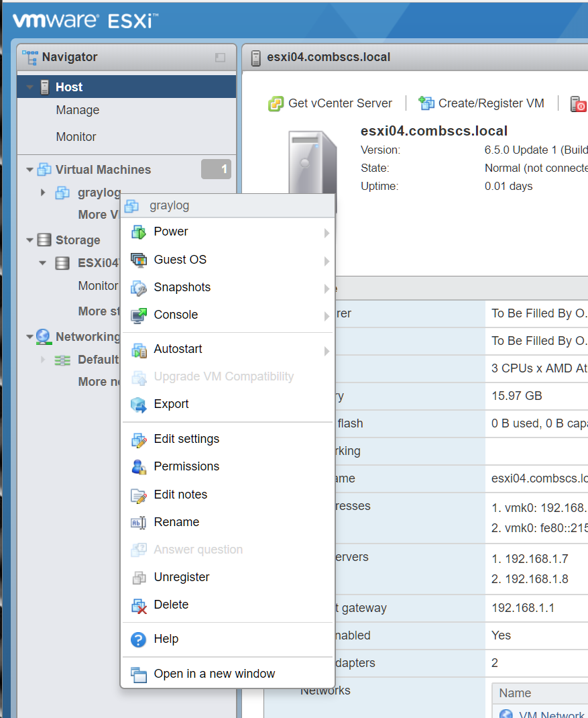Collapse the Host tree node
The image size is (588, 718).
[x=30, y=87]
